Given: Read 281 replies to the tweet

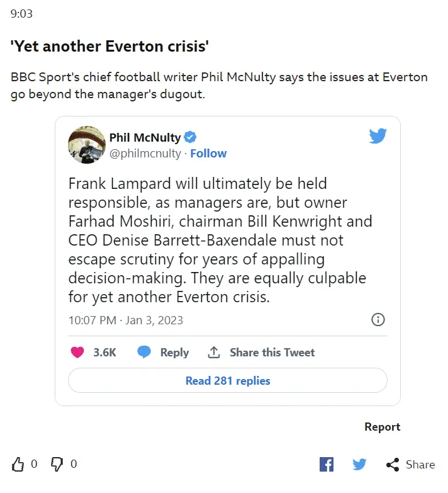Looking at the screenshot, I should [228, 381].
